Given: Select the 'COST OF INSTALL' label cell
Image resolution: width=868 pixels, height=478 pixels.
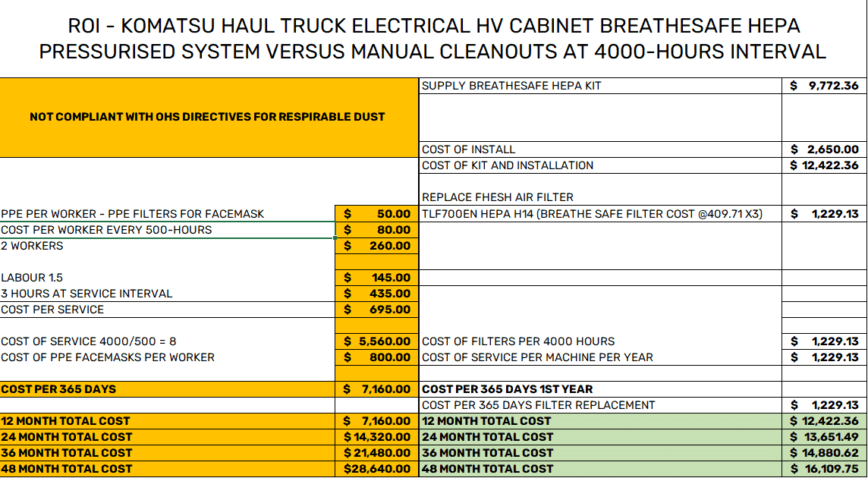Looking at the screenshot, I should pyautogui.click(x=601, y=149).
